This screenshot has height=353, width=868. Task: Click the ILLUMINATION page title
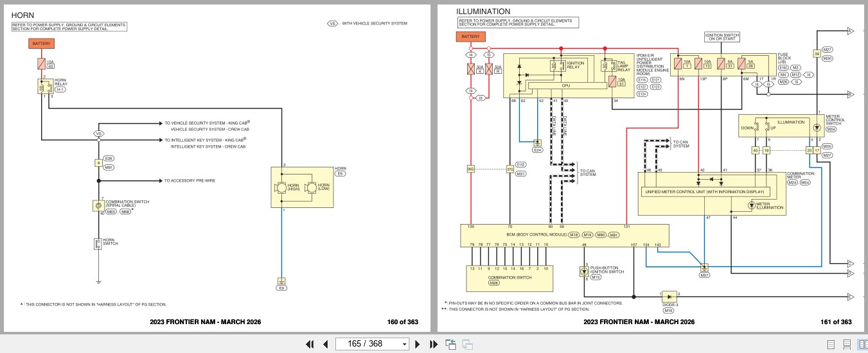[483, 12]
